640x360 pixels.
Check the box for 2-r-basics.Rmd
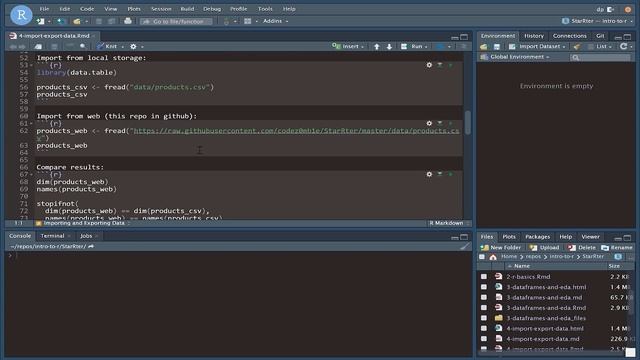484,277
